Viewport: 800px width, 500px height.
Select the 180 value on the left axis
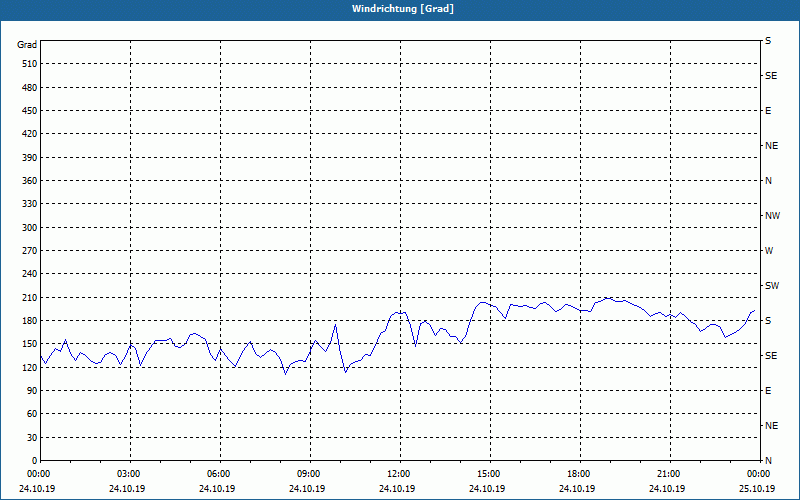[30, 320]
